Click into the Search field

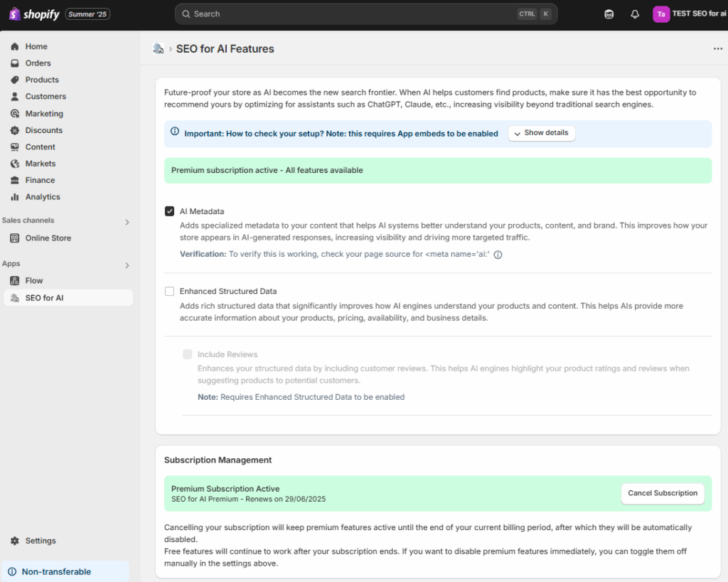366,14
